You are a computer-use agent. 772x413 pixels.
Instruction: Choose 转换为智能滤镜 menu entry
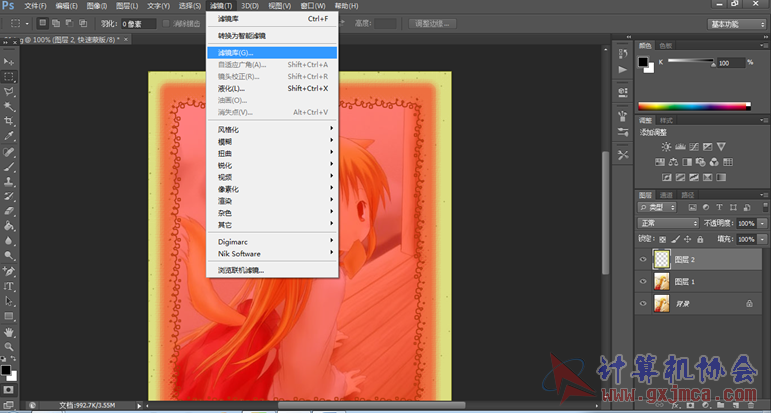272,36
